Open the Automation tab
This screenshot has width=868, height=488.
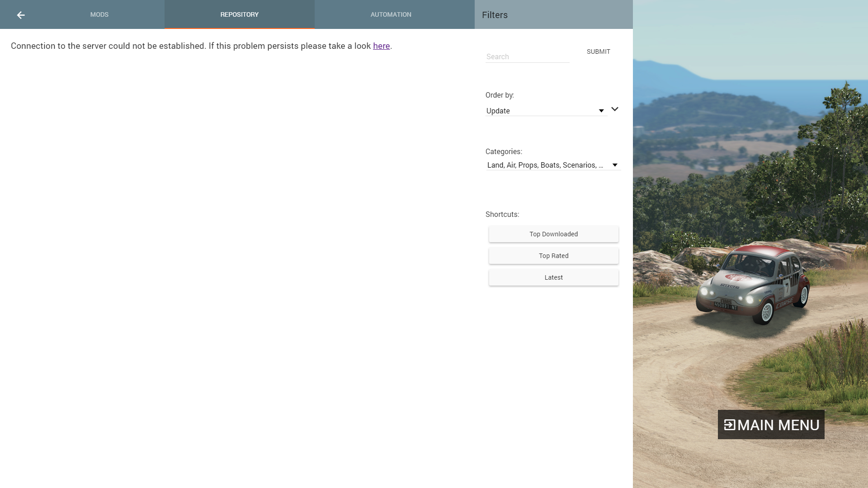point(391,14)
